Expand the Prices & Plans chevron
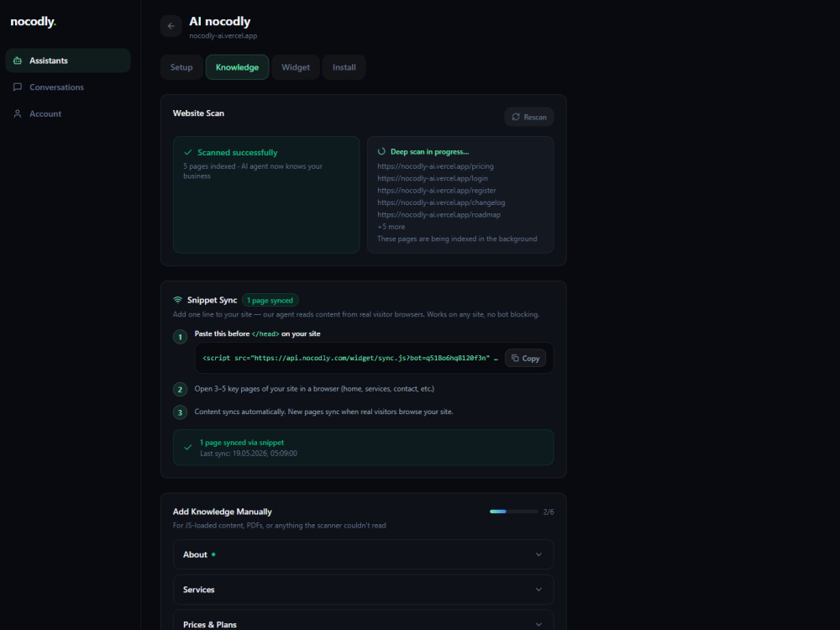The image size is (840, 630). [x=538, y=624]
